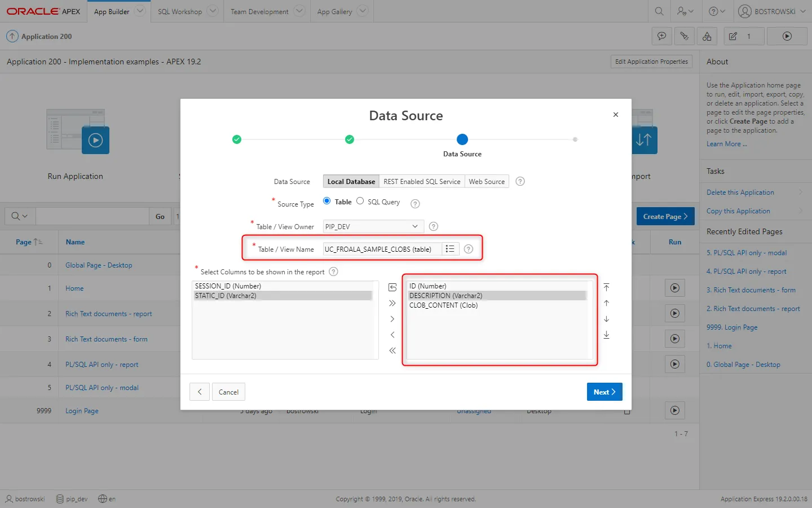Expand the App Builder menu arrow
812x508 pixels.
point(140,11)
